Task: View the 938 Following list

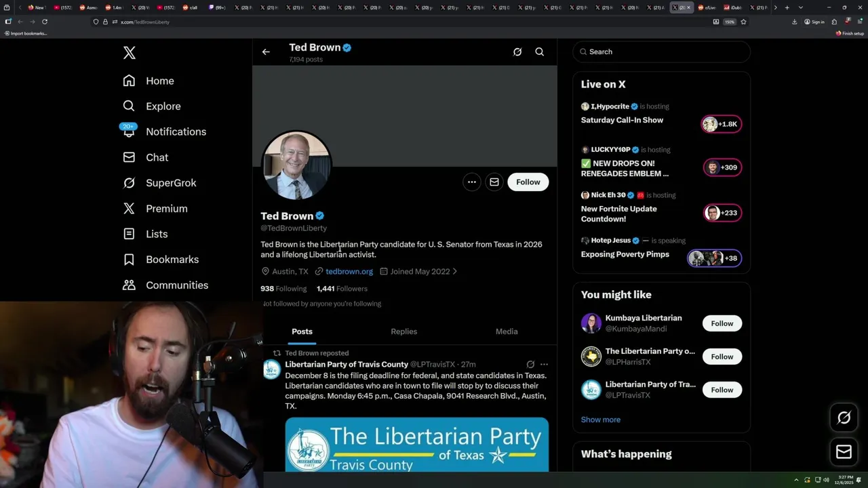Action: click(283, 289)
